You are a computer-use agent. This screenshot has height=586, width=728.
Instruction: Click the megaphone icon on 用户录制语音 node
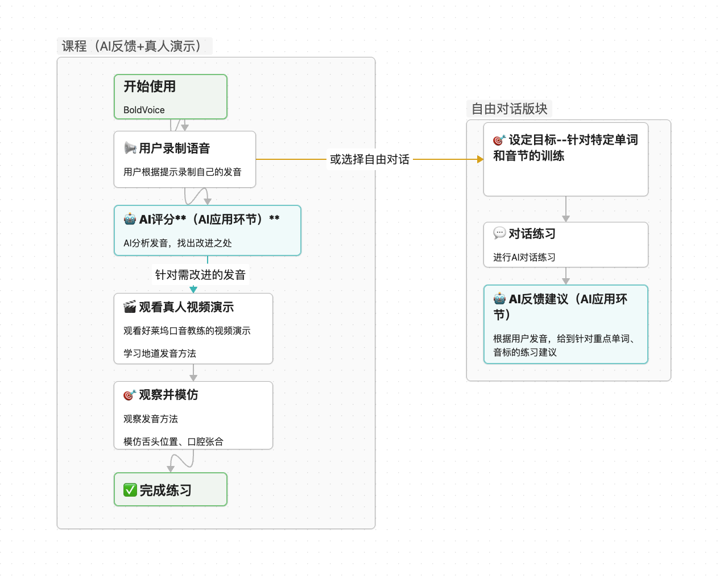pyautogui.click(x=130, y=148)
